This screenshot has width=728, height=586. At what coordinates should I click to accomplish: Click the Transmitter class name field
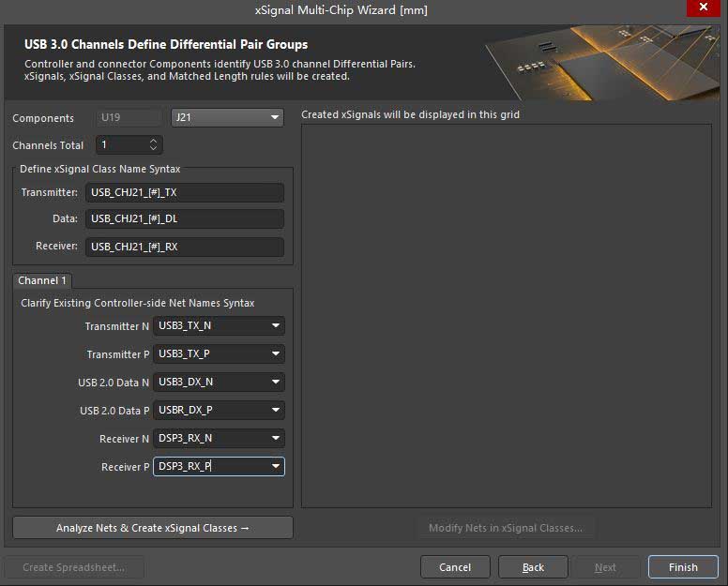coord(185,192)
